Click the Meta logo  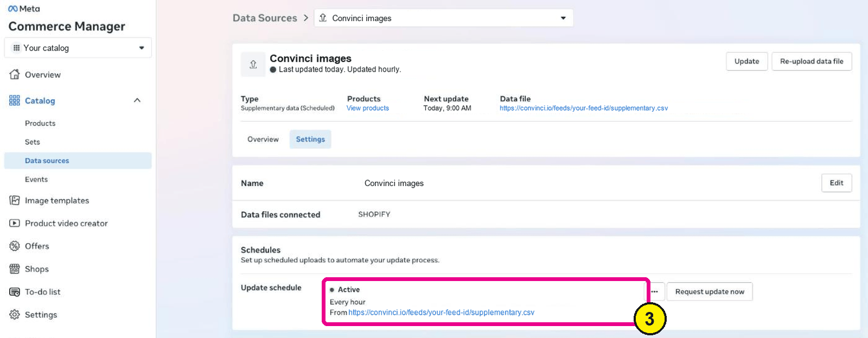(x=24, y=9)
